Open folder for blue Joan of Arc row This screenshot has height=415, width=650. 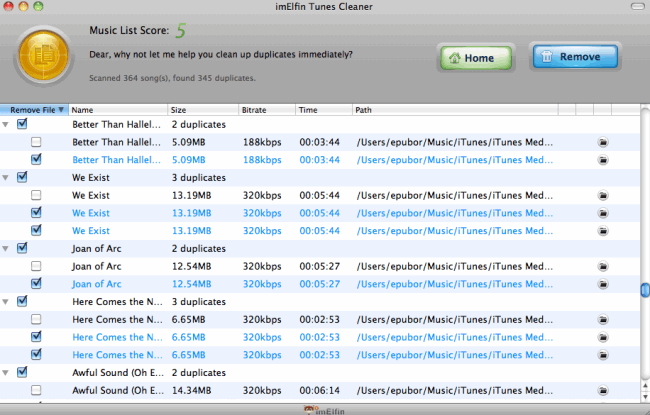pyautogui.click(x=603, y=284)
